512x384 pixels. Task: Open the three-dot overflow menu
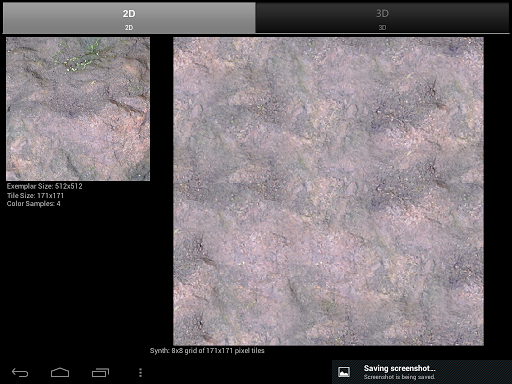[x=140, y=372]
